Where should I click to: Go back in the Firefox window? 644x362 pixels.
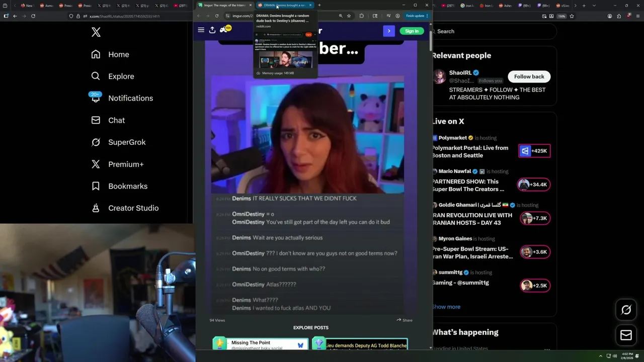point(15,16)
